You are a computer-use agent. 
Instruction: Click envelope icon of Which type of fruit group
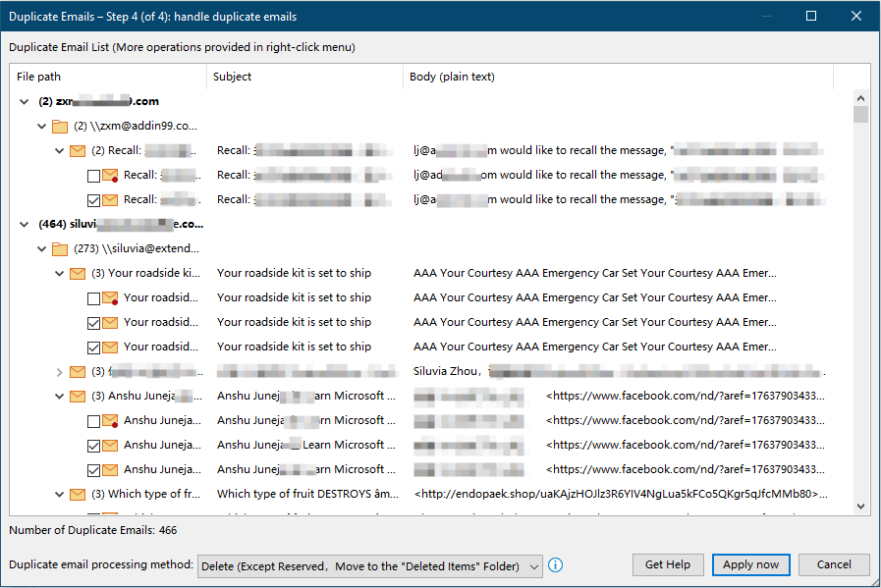click(78, 495)
